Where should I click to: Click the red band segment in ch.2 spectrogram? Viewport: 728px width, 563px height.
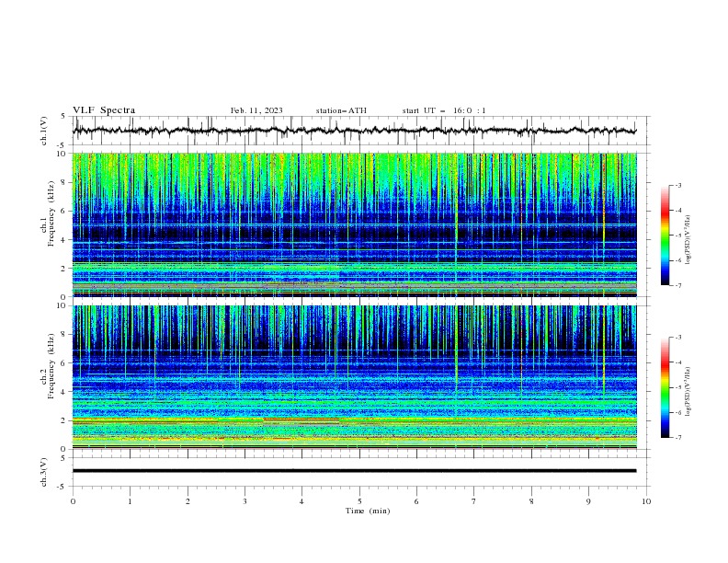[301, 419]
